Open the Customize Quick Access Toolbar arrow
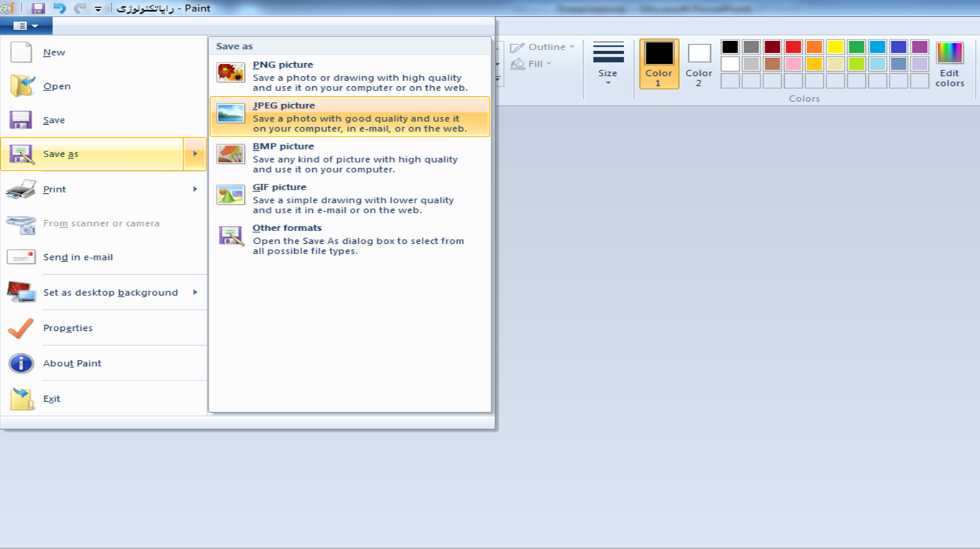Viewport: 980px width, 549px height. point(98,9)
